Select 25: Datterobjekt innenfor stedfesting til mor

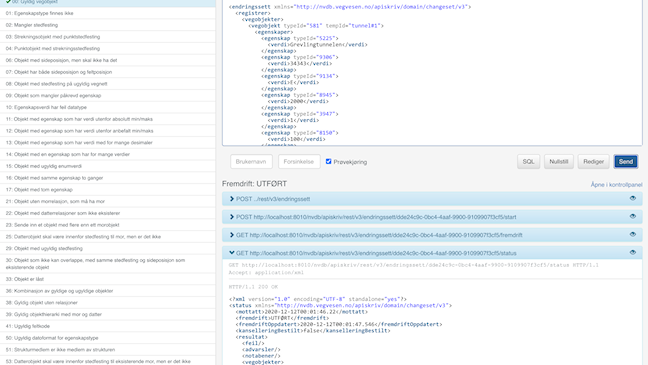pyautogui.click(x=107, y=237)
